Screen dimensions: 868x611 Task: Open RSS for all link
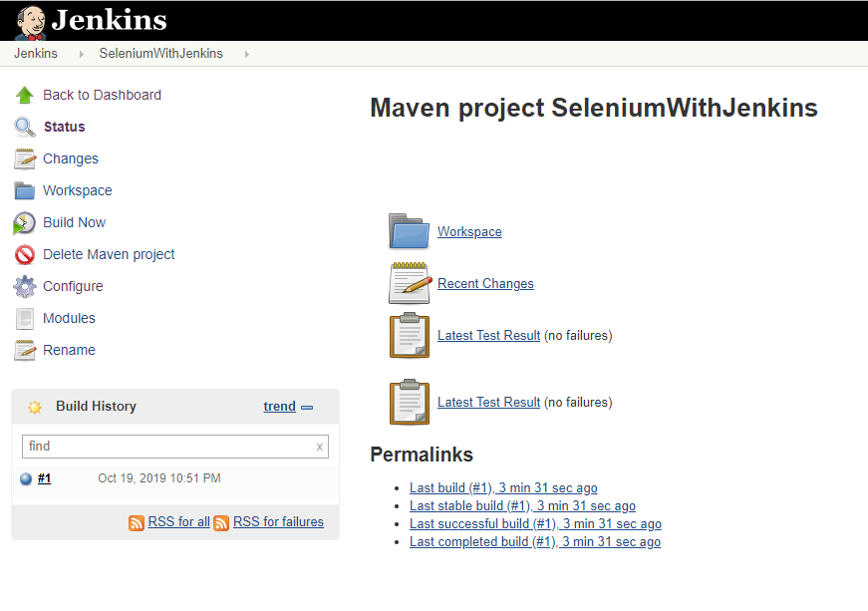[x=178, y=522]
